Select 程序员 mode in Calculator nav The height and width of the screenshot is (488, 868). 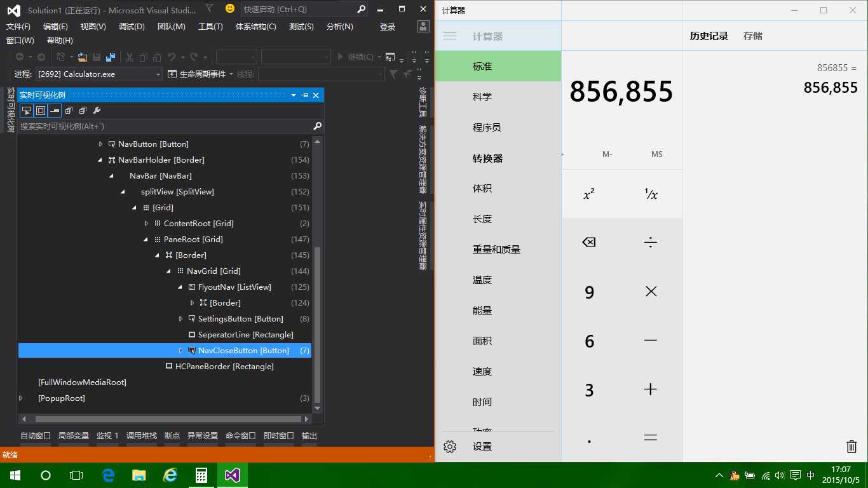click(x=498, y=127)
